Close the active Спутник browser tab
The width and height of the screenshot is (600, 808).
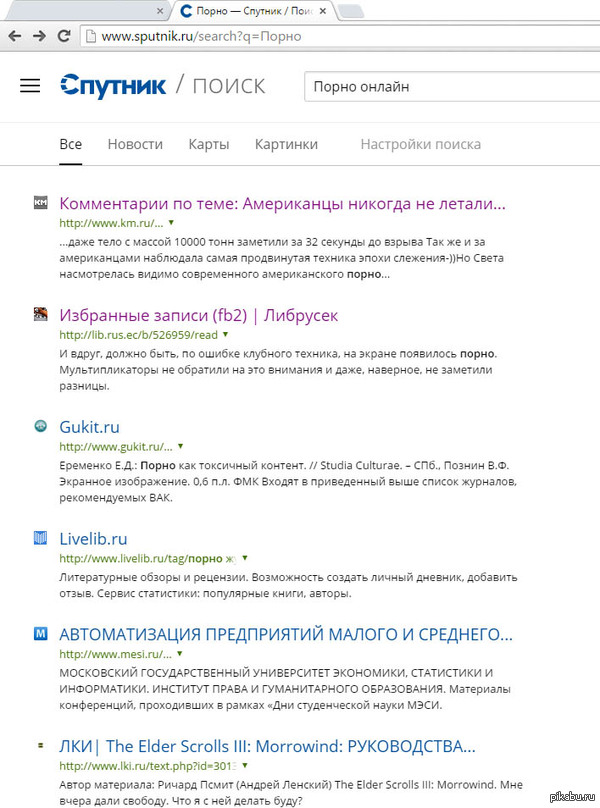(x=323, y=11)
